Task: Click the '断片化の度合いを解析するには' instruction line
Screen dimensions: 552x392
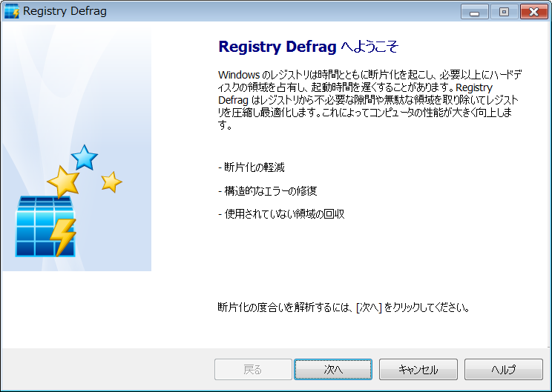Action: 344,308
